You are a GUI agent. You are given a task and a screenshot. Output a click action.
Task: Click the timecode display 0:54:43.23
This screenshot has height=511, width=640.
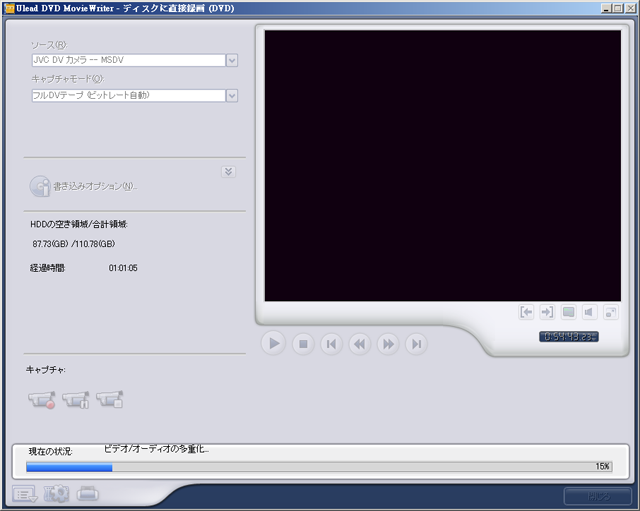(569, 337)
